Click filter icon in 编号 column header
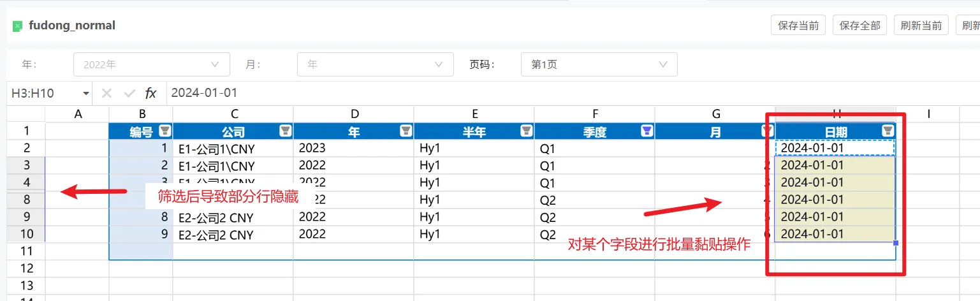This screenshot has width=980, height=301. pyautogui.click(x=165, y=131)
